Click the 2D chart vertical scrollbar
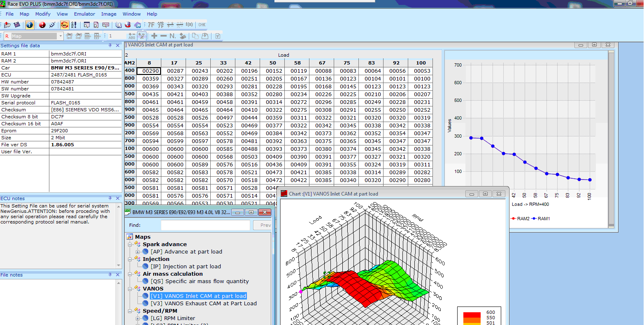 (x=611, y=139)
